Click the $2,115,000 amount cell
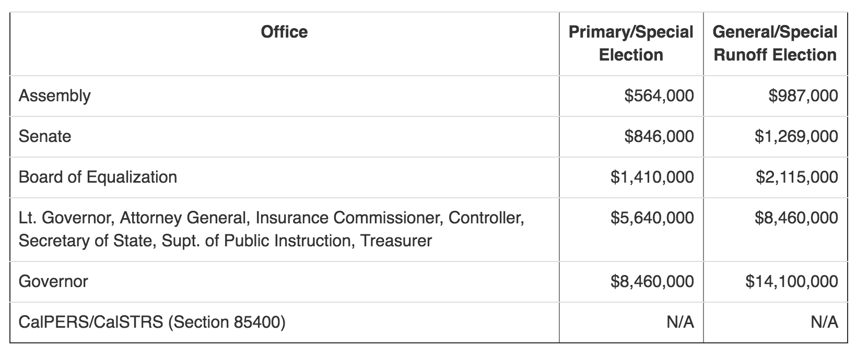Screen dimensions: 868x358 point(796,177)
